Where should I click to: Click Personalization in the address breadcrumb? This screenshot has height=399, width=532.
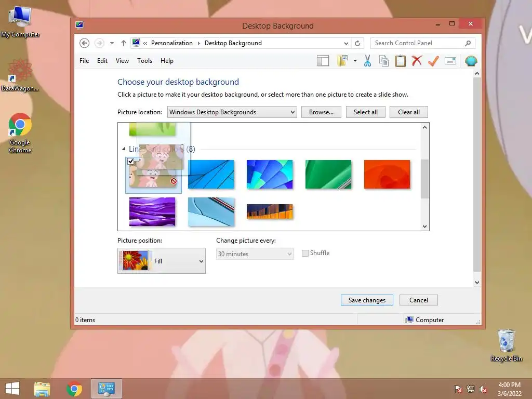[x=171, y=43]
